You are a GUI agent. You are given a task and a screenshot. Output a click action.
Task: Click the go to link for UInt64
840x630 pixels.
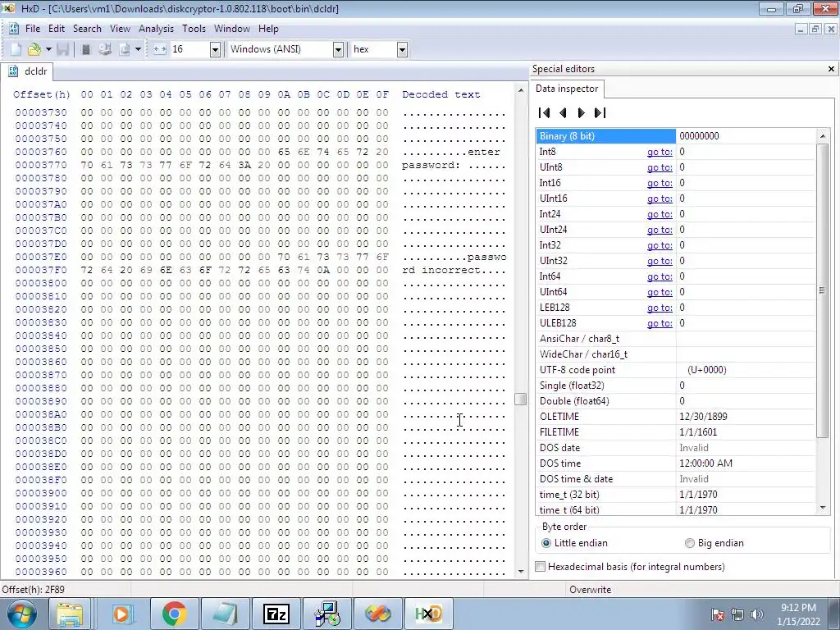[x=660, y=291]
